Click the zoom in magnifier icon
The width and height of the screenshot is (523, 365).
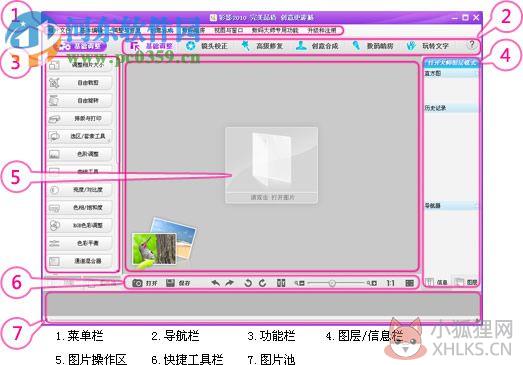tap(372, 283)
